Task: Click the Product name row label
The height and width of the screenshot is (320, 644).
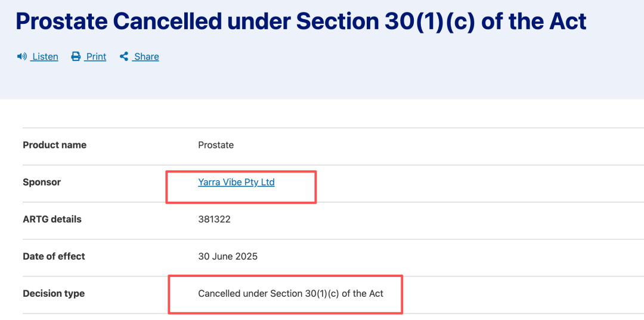Action: click(54, 145)
